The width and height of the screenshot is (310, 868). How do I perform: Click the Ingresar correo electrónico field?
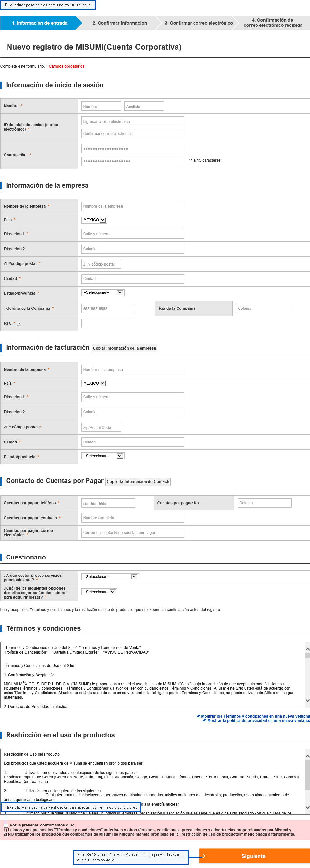132,121
